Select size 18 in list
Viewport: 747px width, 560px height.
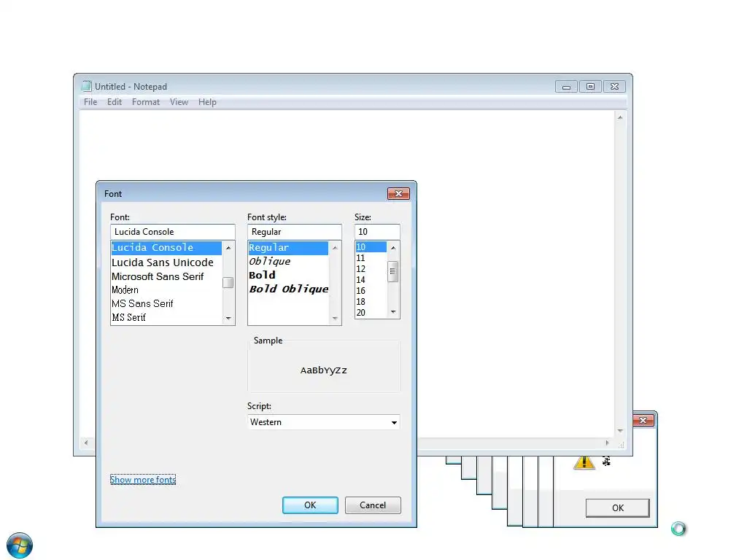point(371,302)
